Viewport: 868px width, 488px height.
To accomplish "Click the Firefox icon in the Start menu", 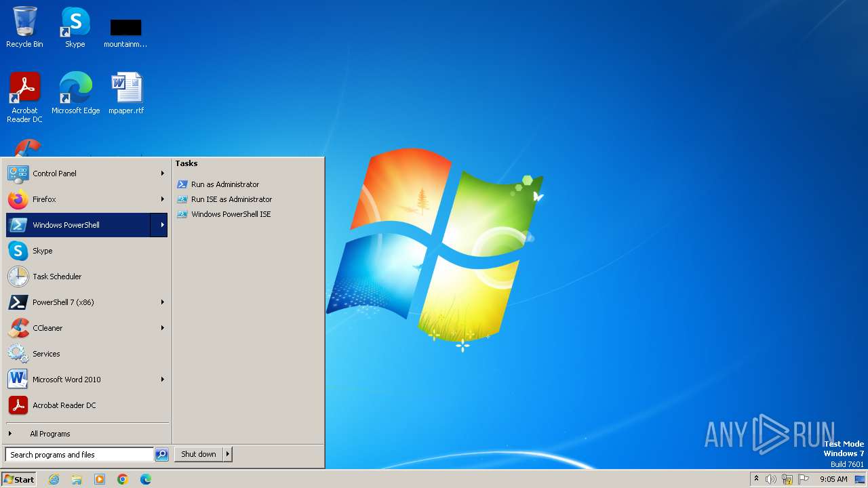I will [x=18, y=199].
